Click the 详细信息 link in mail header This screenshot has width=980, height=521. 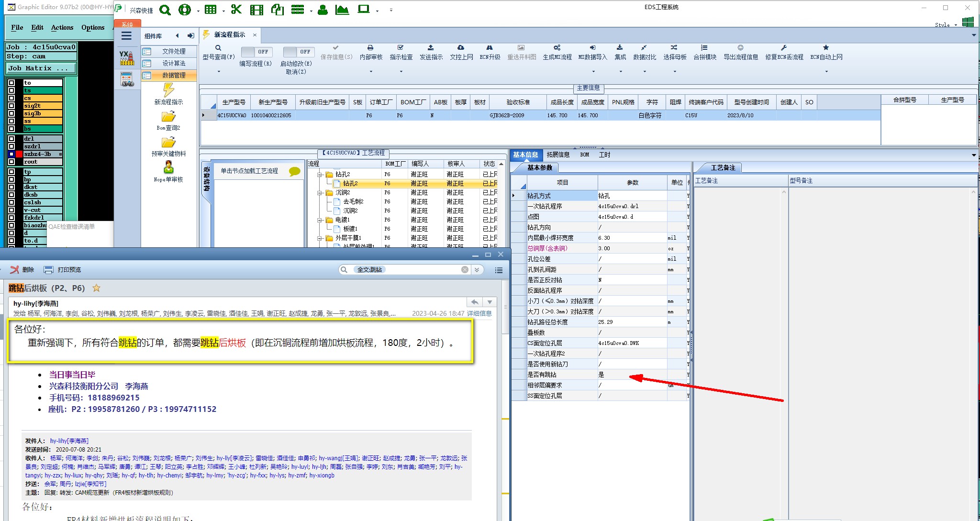pos(479,313)
